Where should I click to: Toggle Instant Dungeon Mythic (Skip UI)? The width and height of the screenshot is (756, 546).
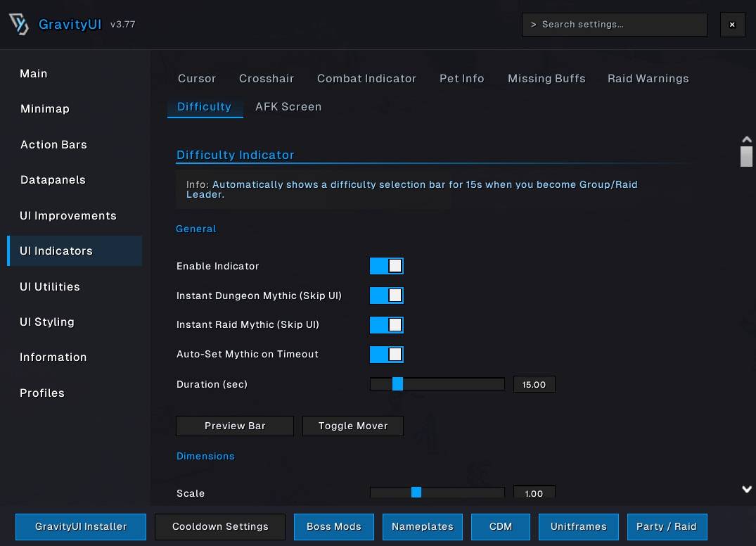pos(386,296)
